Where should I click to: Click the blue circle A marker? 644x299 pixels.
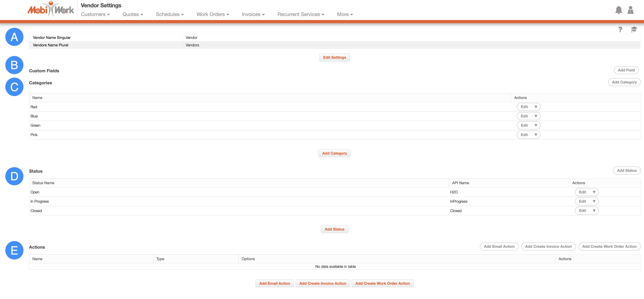click(x=14, y=37)
